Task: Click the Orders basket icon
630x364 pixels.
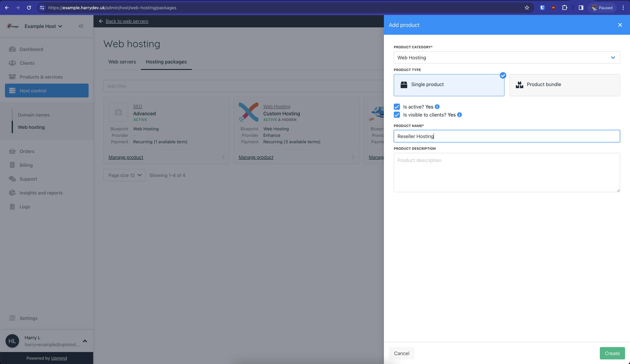Action: (x=12, y=151)
